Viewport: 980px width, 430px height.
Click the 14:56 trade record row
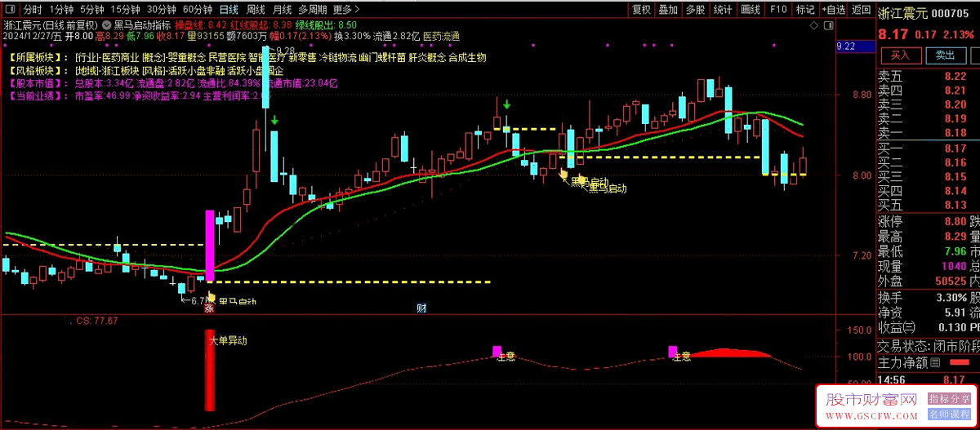coord(928,379)
